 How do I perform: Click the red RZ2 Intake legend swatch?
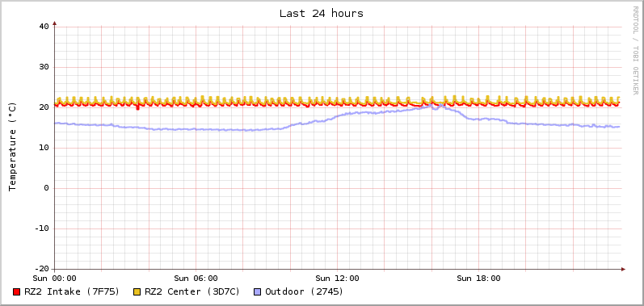point(16,292)
